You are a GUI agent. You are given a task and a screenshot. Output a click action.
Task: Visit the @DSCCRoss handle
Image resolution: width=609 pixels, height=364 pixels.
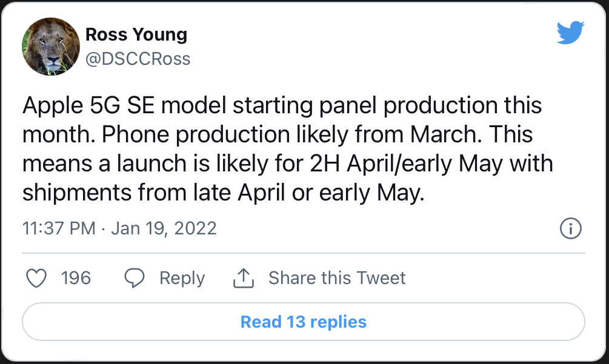pyautogui.click(x=138, y=59)
